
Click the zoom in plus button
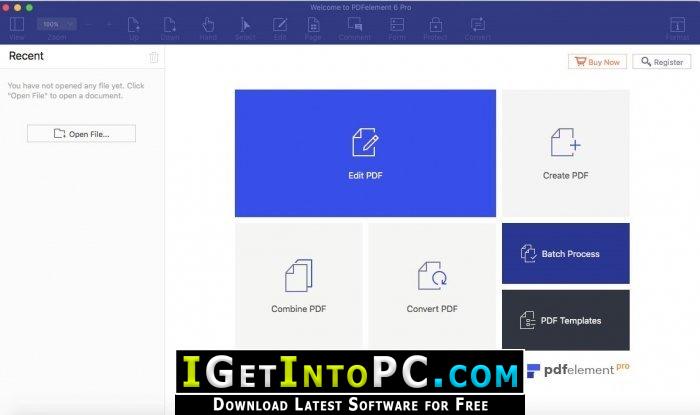109,25
